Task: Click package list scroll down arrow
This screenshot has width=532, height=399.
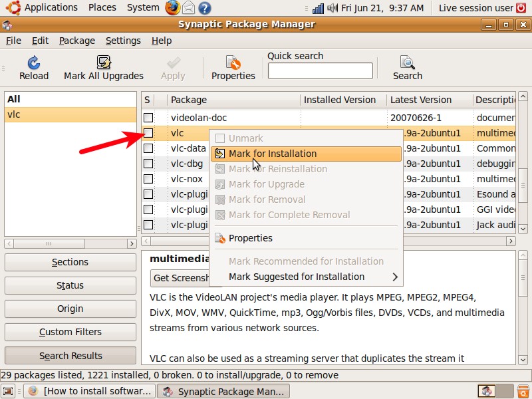Action: (523, 229)
